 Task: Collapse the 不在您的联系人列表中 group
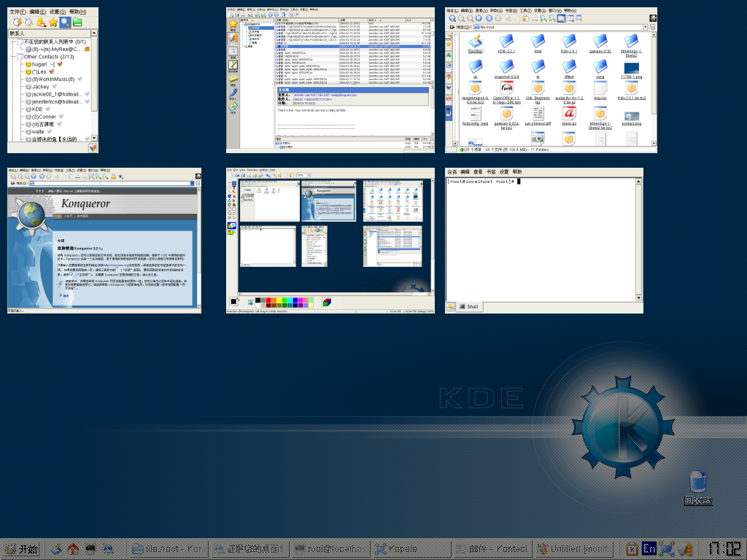coord(13,42)
